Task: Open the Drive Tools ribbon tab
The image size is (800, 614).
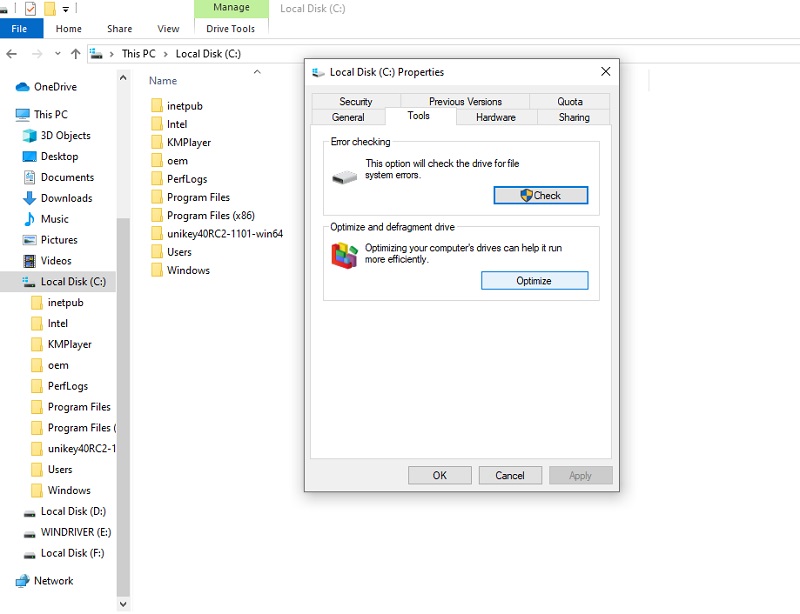Action: [231, 29]
